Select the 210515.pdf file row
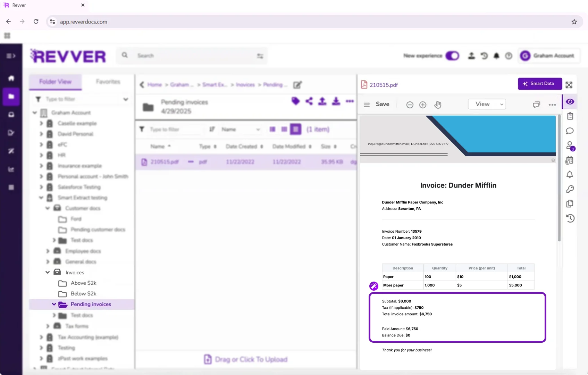 (x=246, y=162)
